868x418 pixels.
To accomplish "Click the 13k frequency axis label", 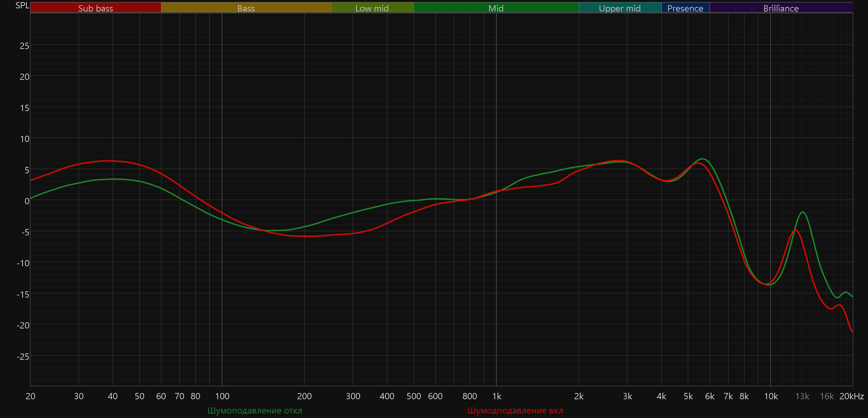I will click(x=802, y=396).
